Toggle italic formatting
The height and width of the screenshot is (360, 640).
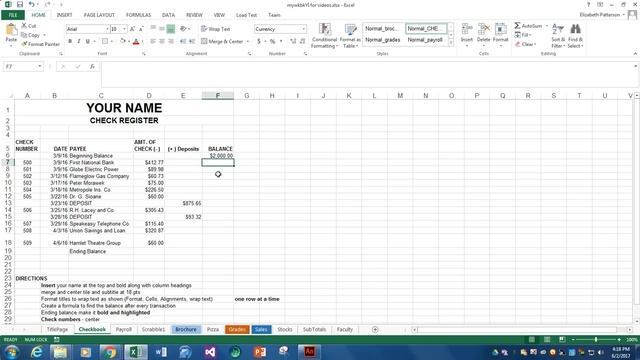pyautogui.click(x=78, y=41)
